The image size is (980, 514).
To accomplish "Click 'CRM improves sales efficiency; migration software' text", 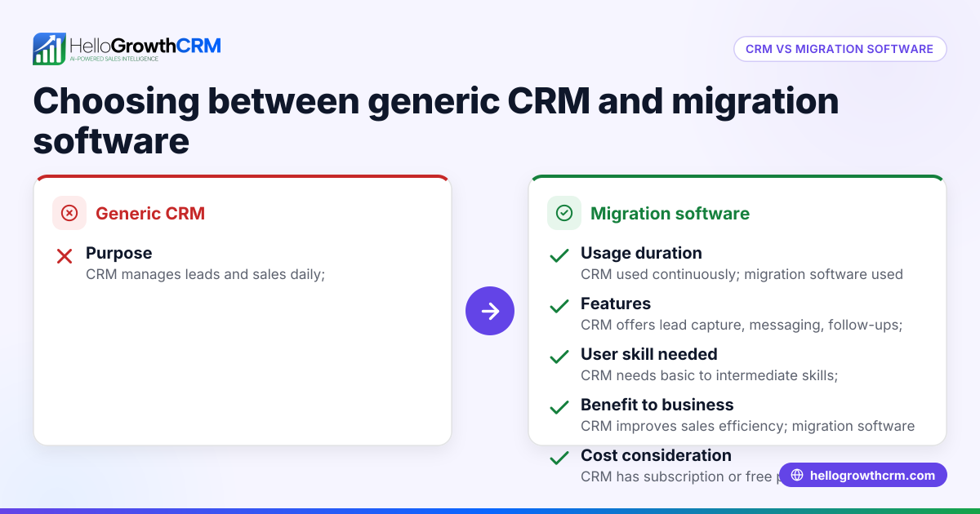I will pyautogui.click(x=747, y=426).
